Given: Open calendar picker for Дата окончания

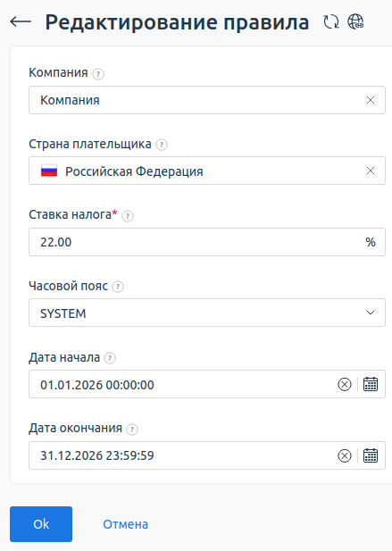Looking at the screenshot, I should tap(371, 455).
